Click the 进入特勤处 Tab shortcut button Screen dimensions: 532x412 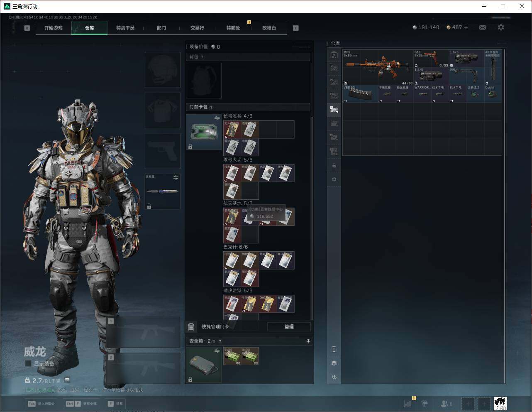41,404
